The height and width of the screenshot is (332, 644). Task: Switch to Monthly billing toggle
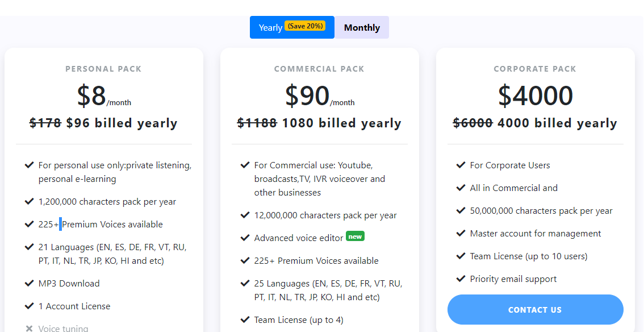pyautogui.click(x=362, y=28)
